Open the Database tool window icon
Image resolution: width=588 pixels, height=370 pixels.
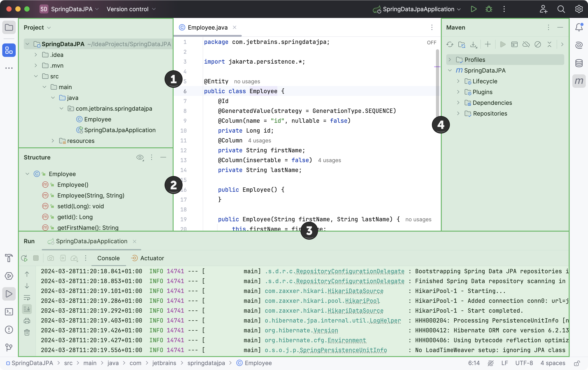[579, 63]
